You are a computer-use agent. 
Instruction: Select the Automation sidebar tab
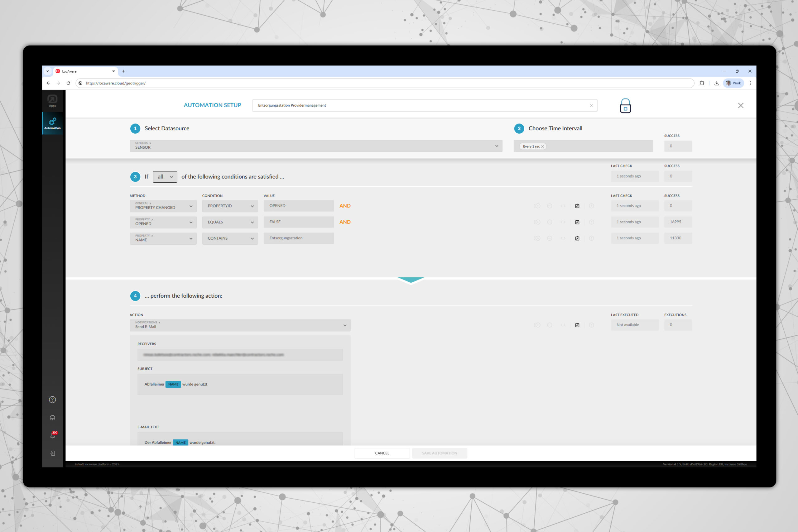point(52,123)
